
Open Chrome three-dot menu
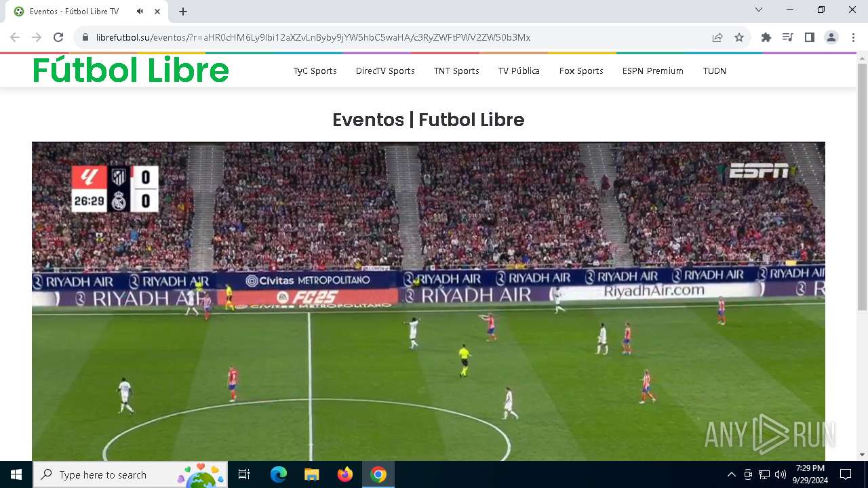pyautogui.click(x=853, y=37)
